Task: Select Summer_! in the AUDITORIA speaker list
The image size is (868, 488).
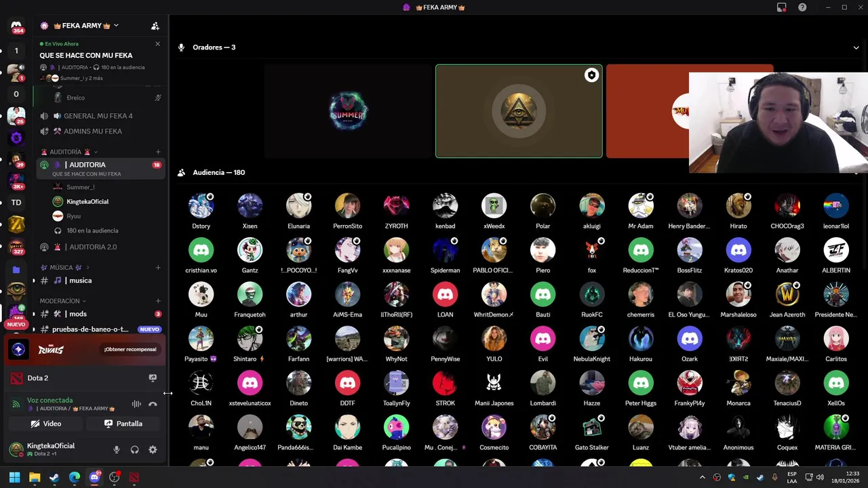Action: coord(106,187)
